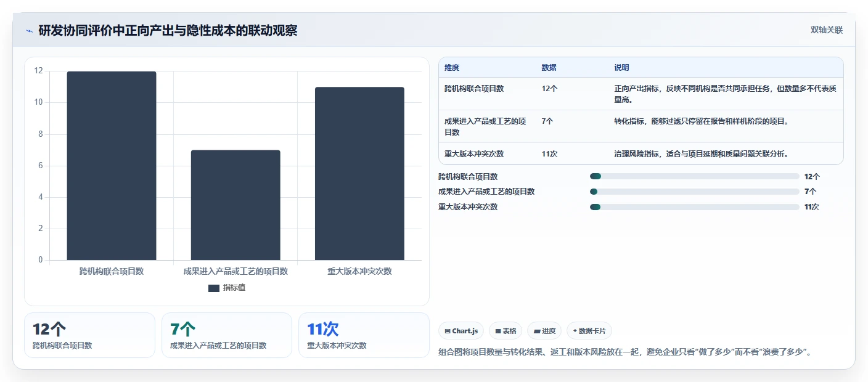Click the 重大版本冲突次数 bar in chart

click(x=359, y=174)
